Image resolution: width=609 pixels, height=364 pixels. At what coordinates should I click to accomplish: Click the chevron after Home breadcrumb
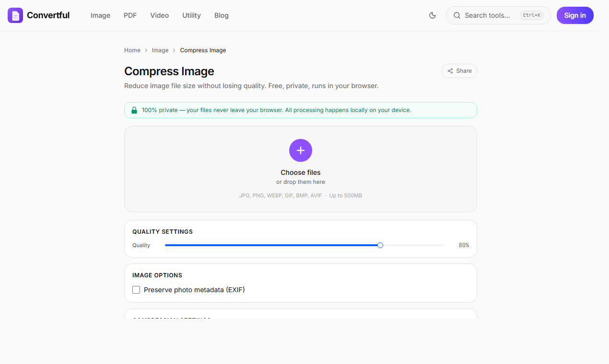pyautogui.click(x=146, y=50)
